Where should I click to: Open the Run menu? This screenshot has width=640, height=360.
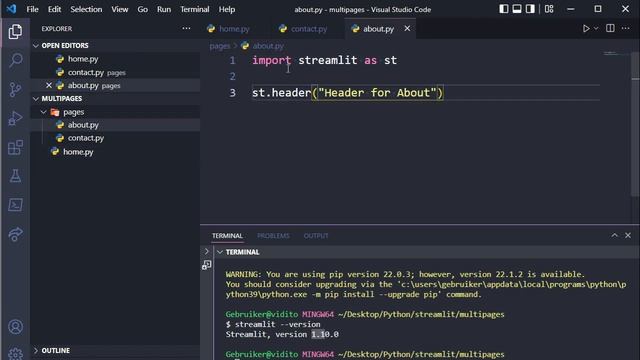click(x=164, y=9)
